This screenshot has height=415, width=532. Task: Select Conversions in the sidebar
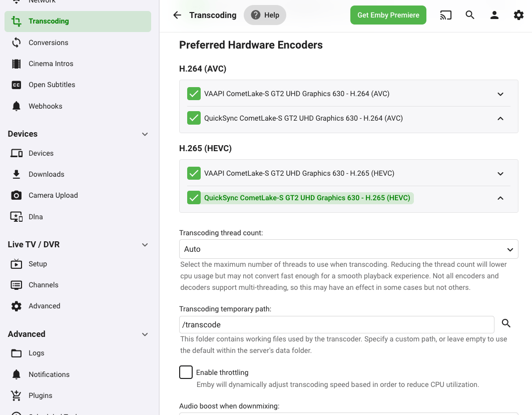coord(48,43)
